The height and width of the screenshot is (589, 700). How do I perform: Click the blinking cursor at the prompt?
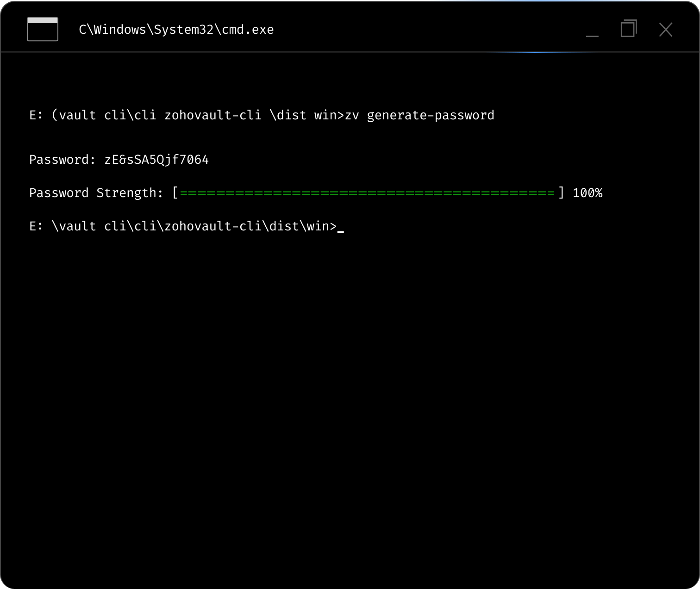click(341, 231)
